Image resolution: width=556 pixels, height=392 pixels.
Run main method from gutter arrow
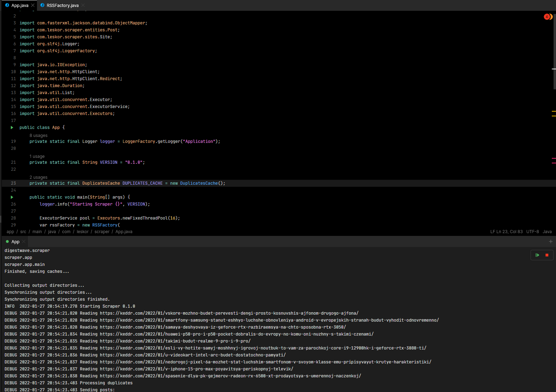[x=12, y=197]
